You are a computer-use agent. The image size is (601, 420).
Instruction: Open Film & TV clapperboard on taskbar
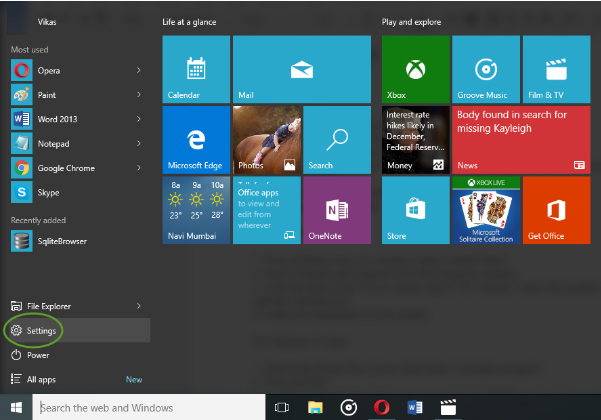tap(448, 407)
